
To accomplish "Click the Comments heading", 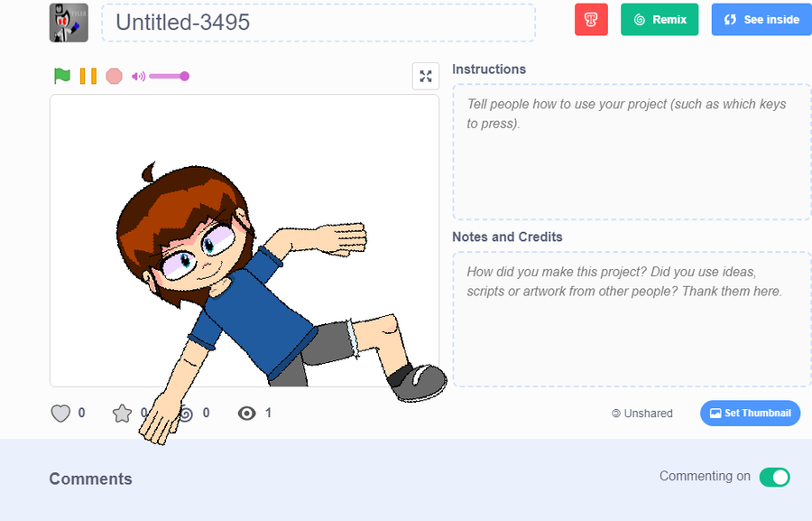I will [x=90, y=479].
